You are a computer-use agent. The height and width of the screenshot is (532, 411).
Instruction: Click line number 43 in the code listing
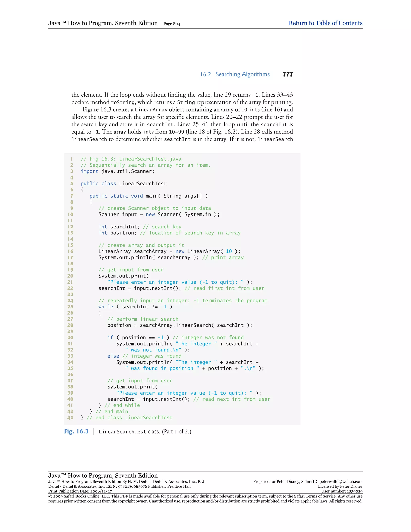(x=70, y=418)
